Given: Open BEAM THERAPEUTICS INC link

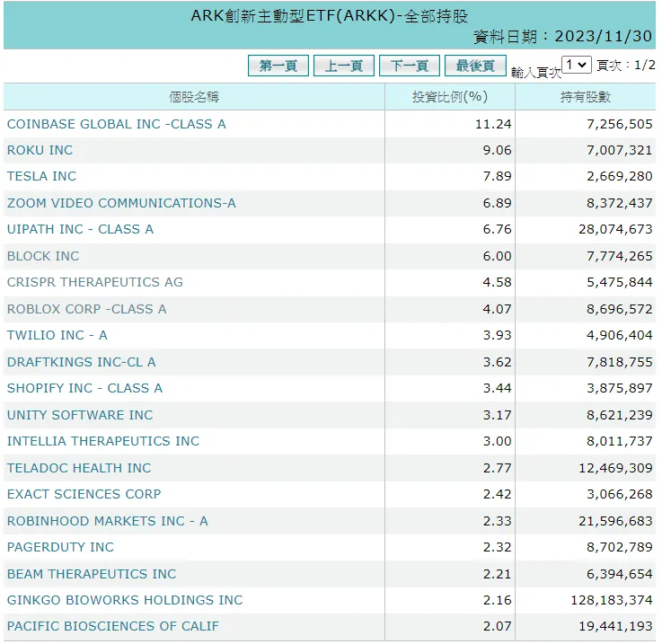Looking at the screenshot, I should click(x=92, y=574).
